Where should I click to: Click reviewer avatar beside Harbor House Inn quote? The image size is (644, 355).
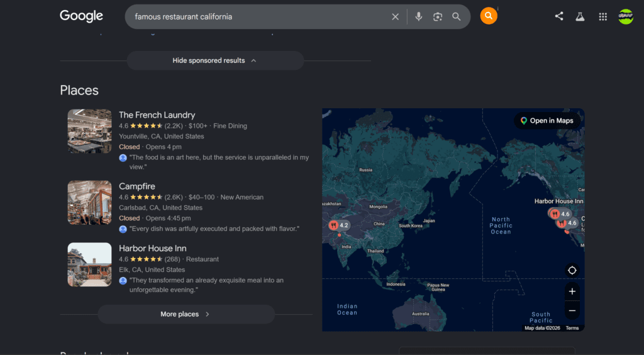(x=123, y=281)
